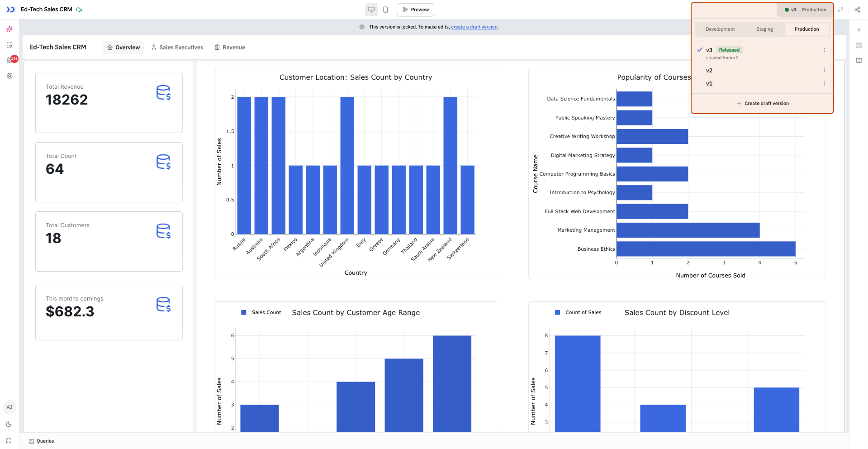Screen dimensions: 868x449
Task: Click the Sales Count legend color swatch
Action: tap(244, 312)
